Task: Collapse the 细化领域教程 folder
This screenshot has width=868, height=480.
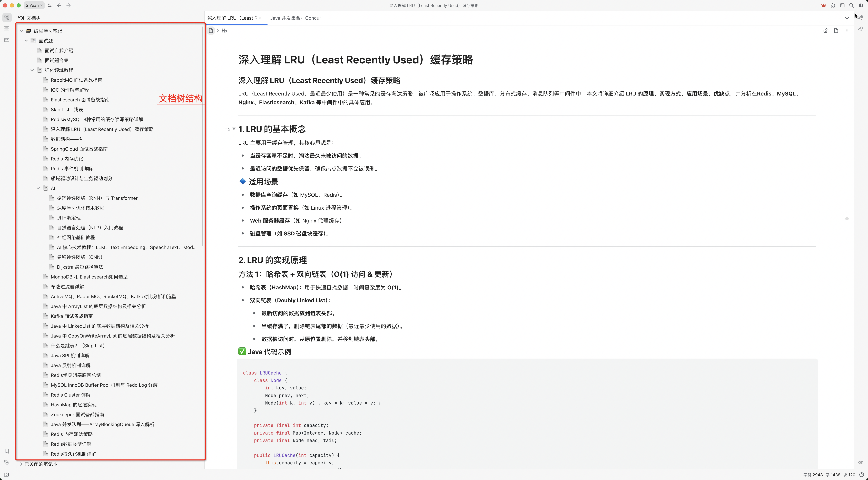Action: (32, 70)
